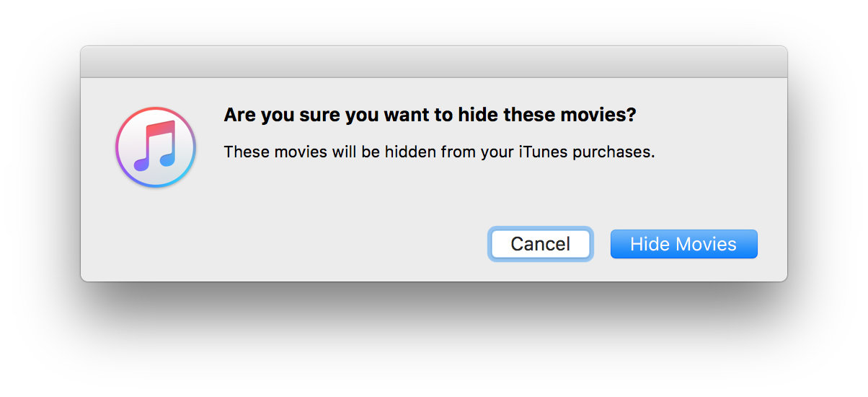Dismiss the dialog with Cancel
Image resolution: width=868 pixels, height=397 pixels.
pyautogui.click(x=541, y=244)
